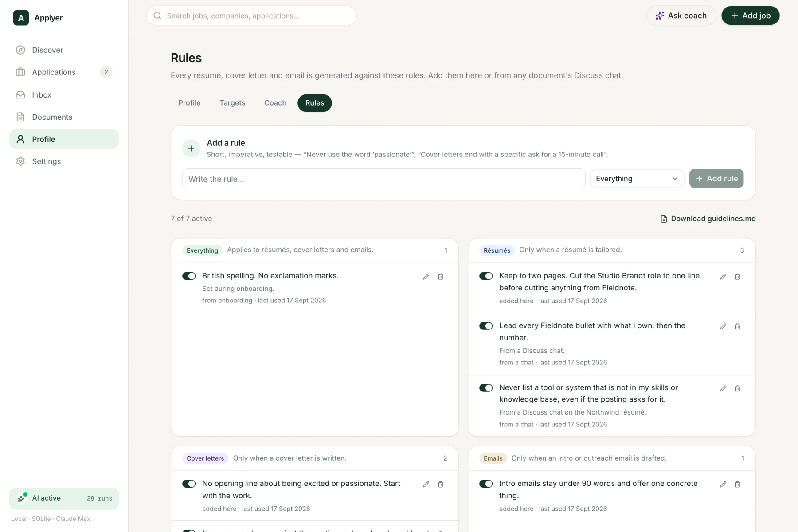Click the search magnifier icon
This screenshot has height=532, width=798.
click(157, 16)
